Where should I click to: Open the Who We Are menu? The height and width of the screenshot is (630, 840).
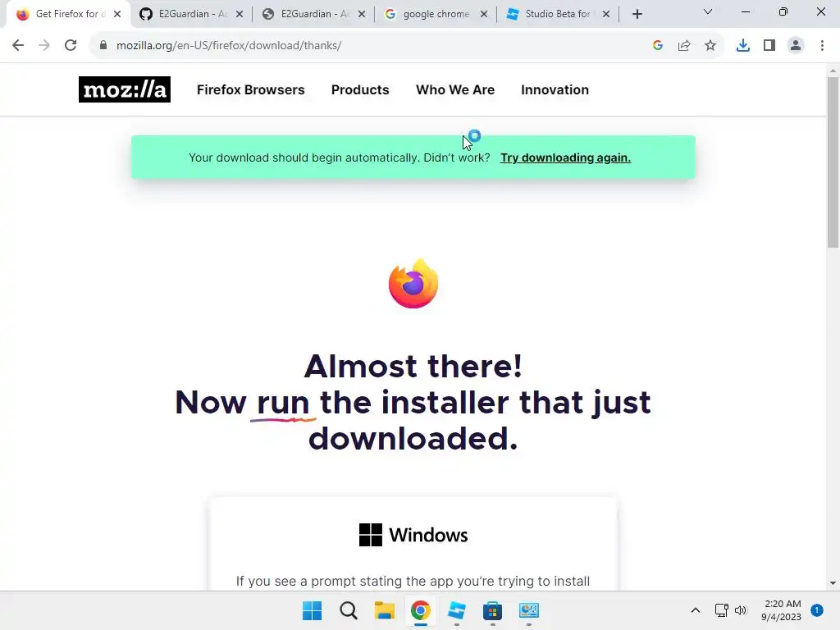pos(455,90)
